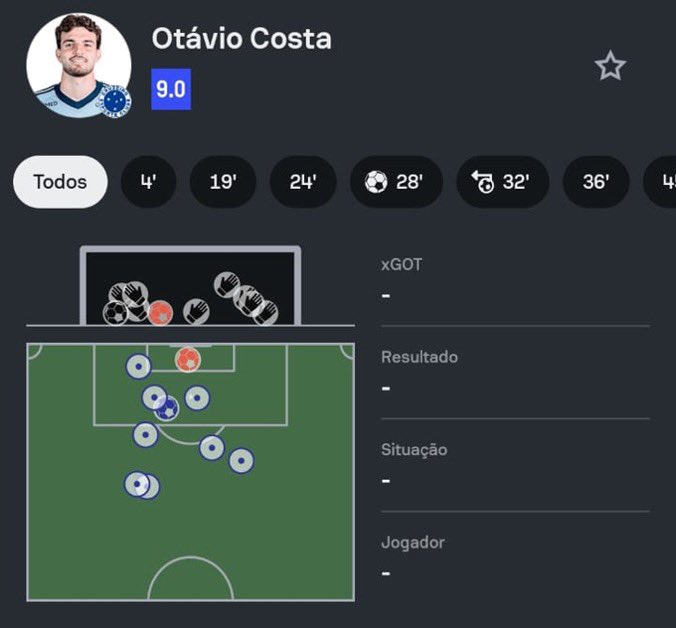This screenshot has height=628, width=676.
Task: Select the 24' shot chip
Action: (303, 182)
